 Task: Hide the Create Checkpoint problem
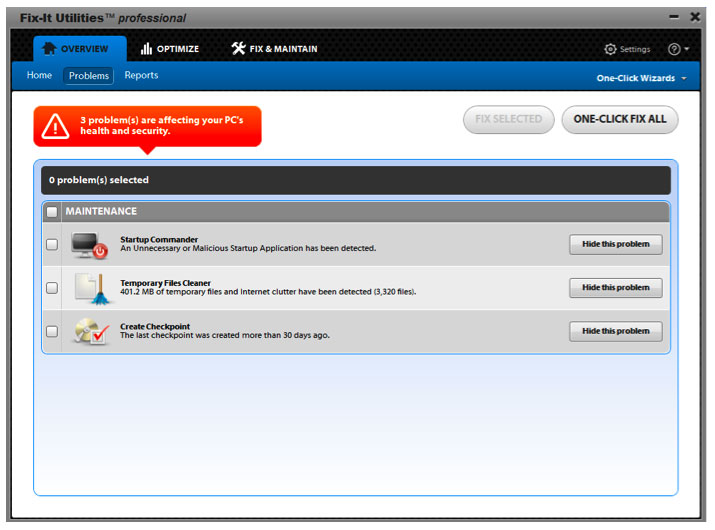click(616, 331)
